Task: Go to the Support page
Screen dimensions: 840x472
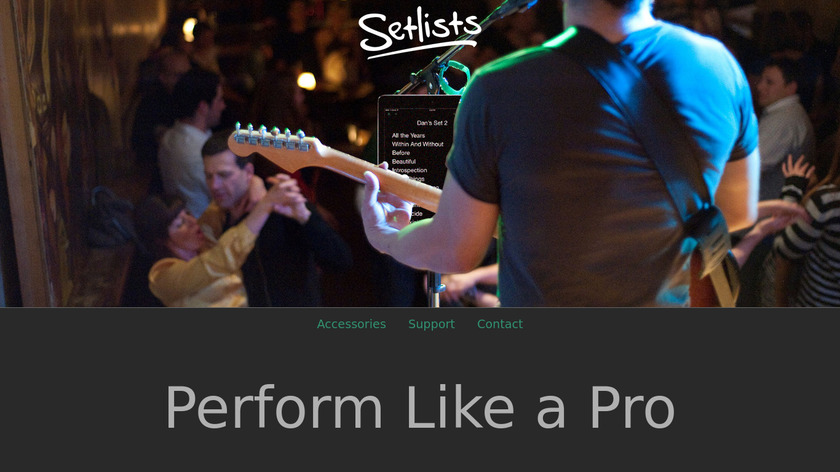Action: tap(431, 324)
